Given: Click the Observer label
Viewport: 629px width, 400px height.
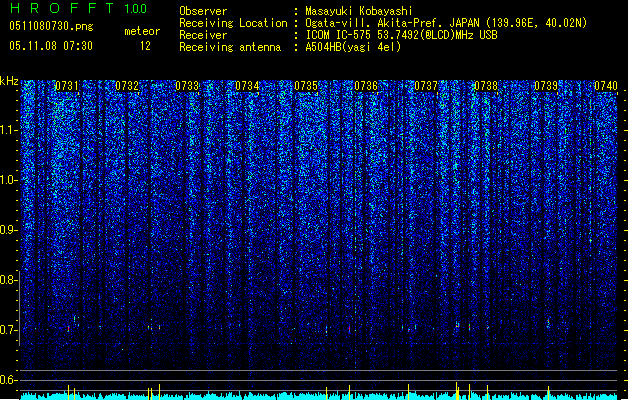Looking at the screenshot, I should (x=203, y=11).
